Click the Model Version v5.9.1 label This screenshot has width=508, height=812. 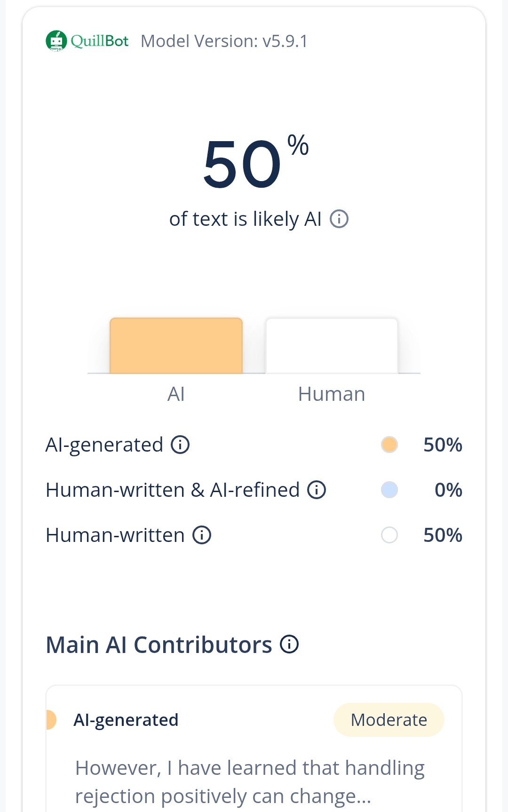click(x=224, y=41)
